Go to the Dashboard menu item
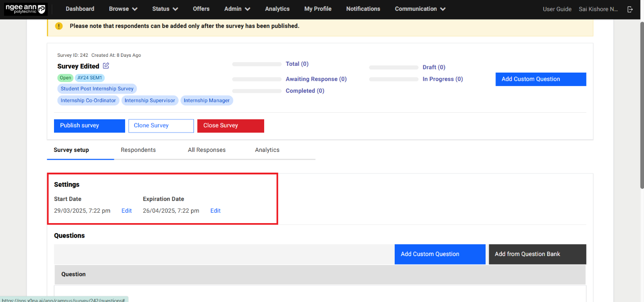 tap(80, 9)
